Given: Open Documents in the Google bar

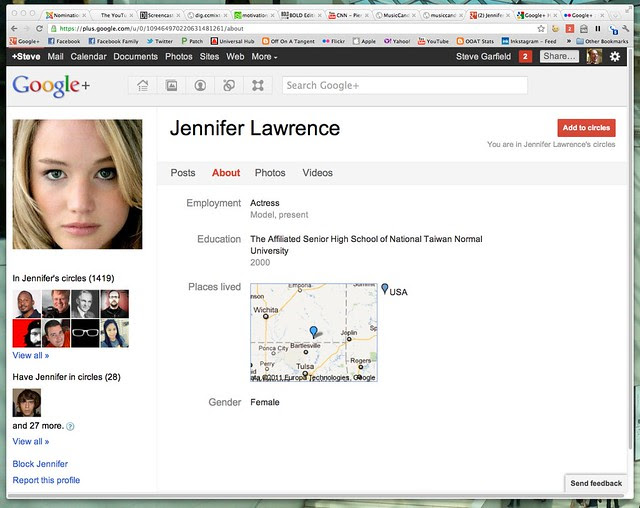Looking at the screenshot, I should [x=136, y=57].
